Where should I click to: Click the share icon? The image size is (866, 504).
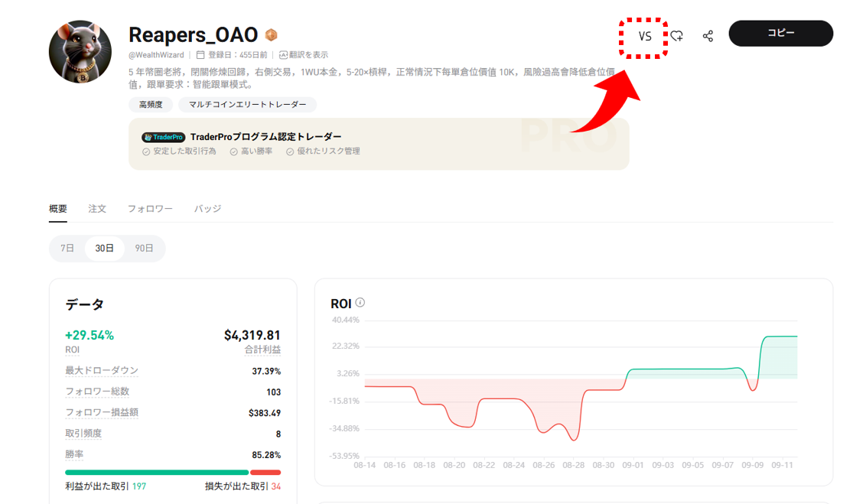tap(708, 36)
